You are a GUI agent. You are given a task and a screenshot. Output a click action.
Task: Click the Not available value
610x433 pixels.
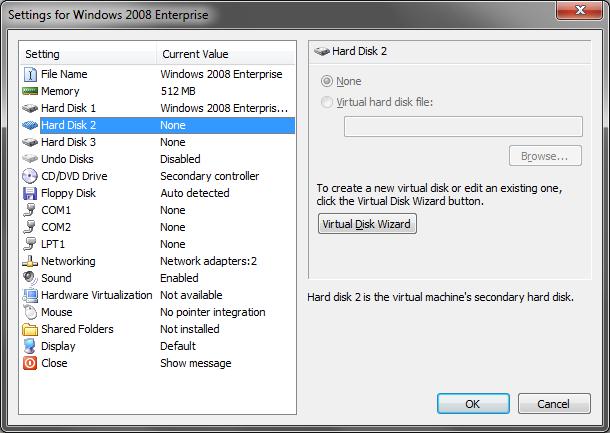coord(191,295)
